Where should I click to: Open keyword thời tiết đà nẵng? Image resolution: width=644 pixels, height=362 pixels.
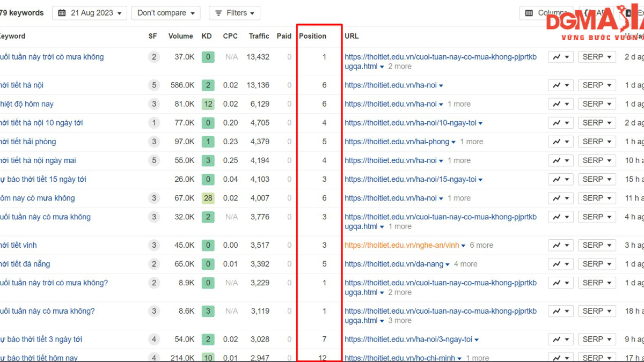click(x=25, y=264)
